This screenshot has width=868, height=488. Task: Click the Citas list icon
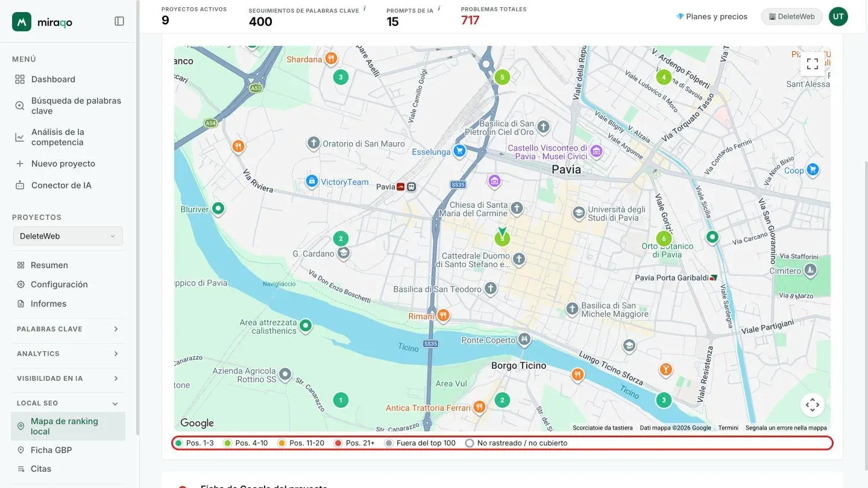tap(20, 469)
